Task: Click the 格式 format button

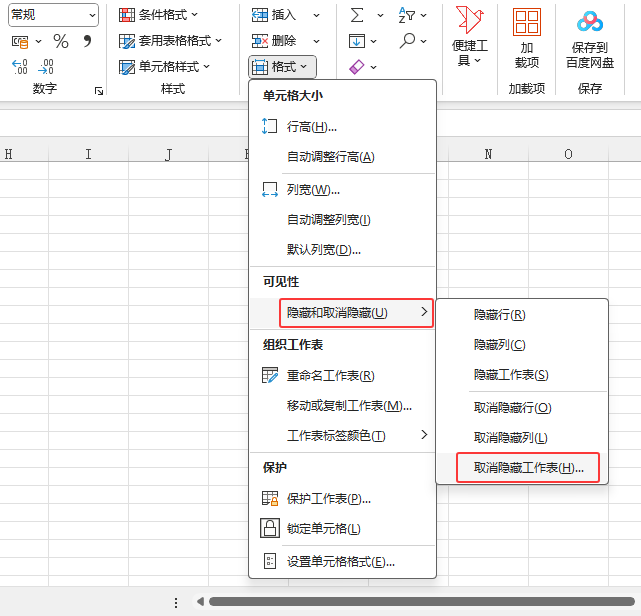Action: pyautogui.click(x=282, y=67)
